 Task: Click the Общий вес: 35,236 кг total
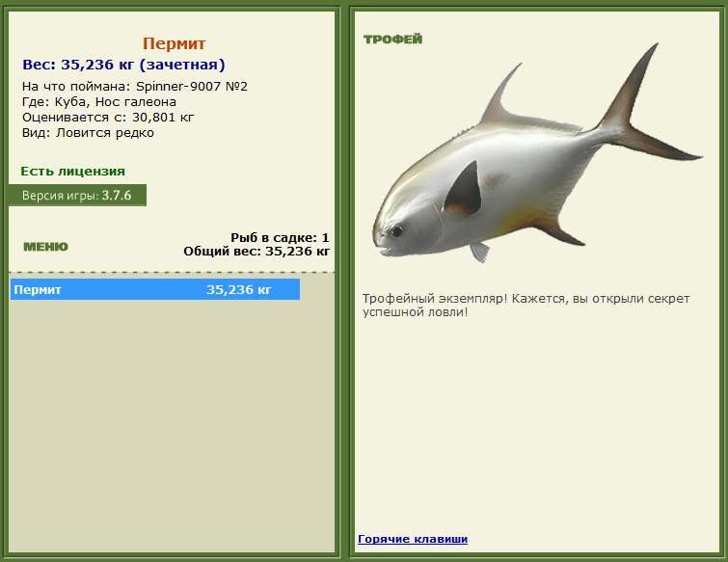[256, 252]
